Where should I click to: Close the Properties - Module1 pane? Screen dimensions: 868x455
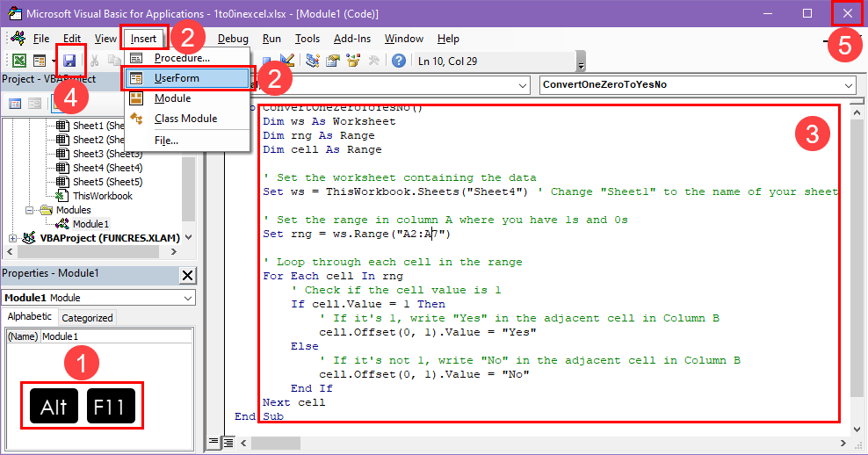click(188, 275)
